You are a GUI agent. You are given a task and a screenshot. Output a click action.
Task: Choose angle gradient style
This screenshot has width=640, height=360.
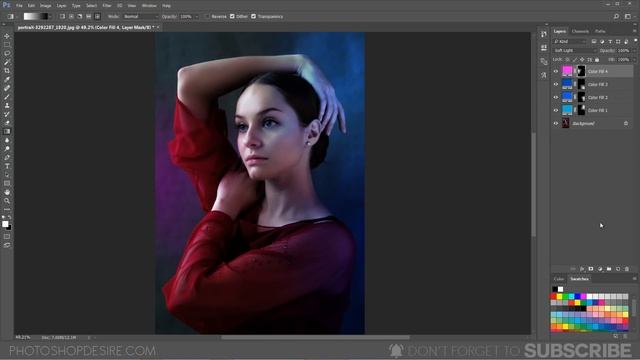pyautogui.click(x=80, y=16)
